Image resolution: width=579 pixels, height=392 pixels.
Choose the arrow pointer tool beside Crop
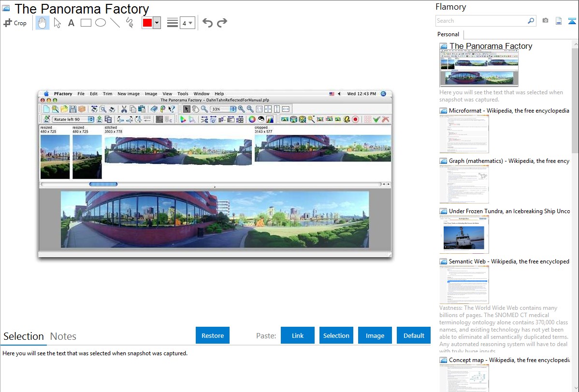(x=57, y=23)
